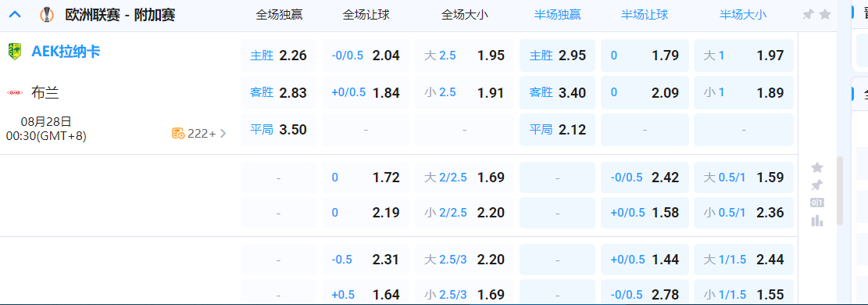Open the 布兰 team name
868x305 pixels.
tap(45, 92)
